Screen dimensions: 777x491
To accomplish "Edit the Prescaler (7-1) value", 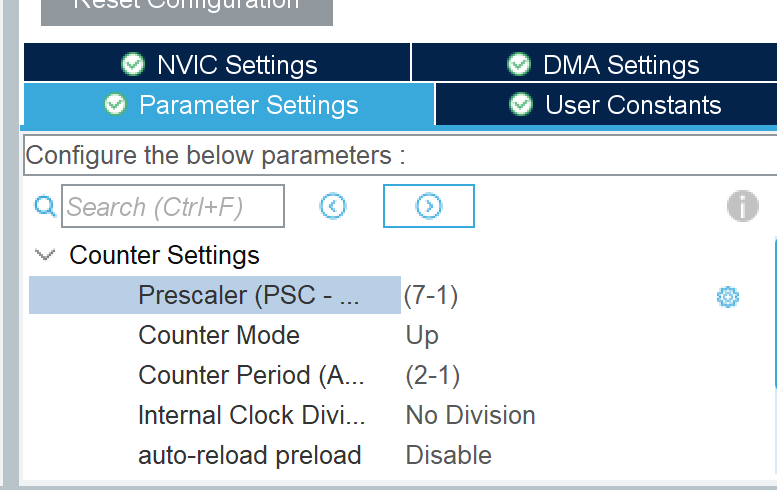I will point(431,296).
